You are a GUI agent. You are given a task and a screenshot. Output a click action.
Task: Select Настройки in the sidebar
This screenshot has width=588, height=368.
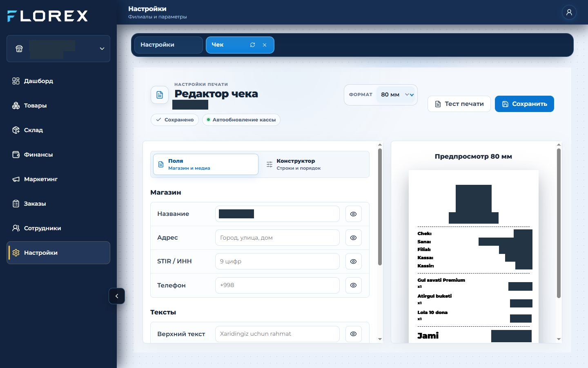tap(58, 253)
